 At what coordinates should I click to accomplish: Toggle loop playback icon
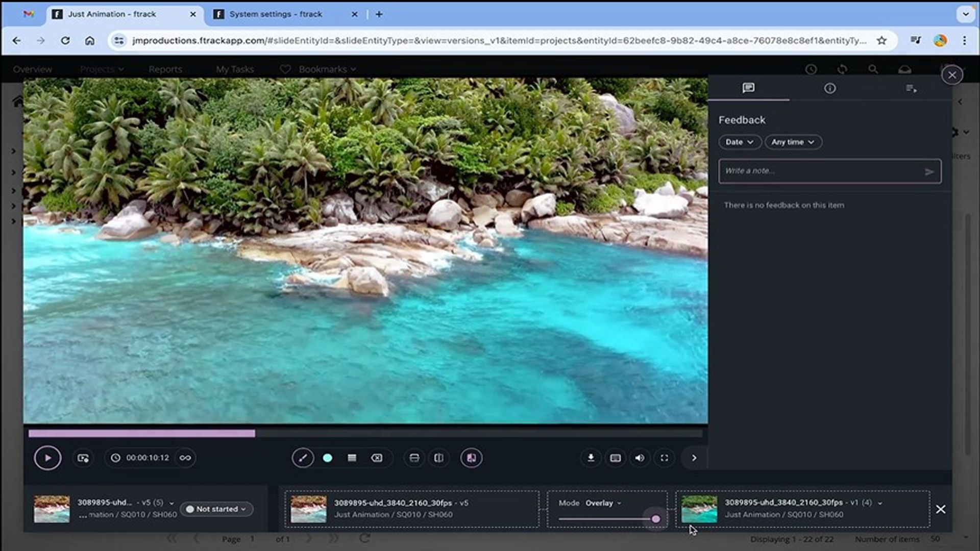185,458
